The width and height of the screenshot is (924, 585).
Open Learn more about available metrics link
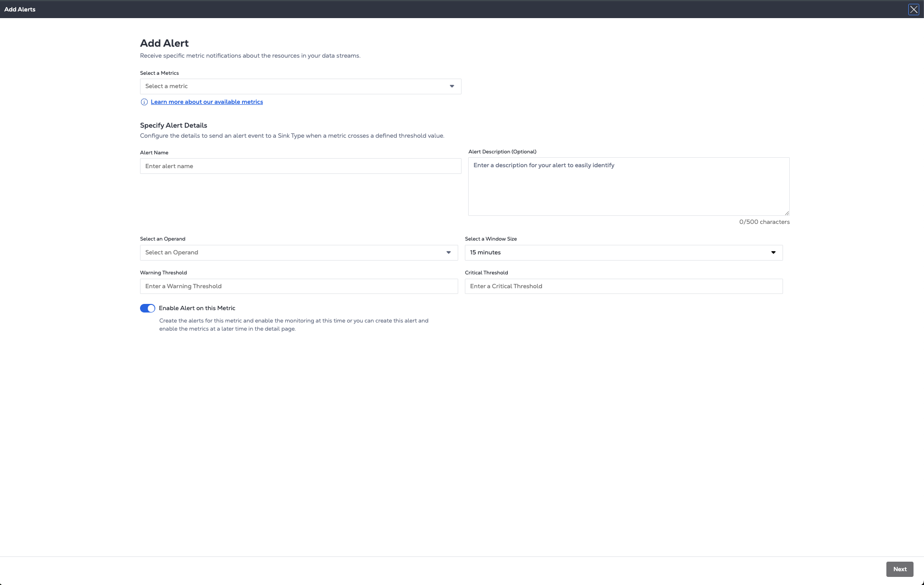click(x=207, y=102)
